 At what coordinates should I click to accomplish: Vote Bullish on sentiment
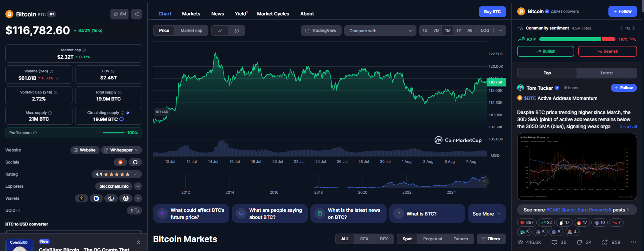(546, 51)
